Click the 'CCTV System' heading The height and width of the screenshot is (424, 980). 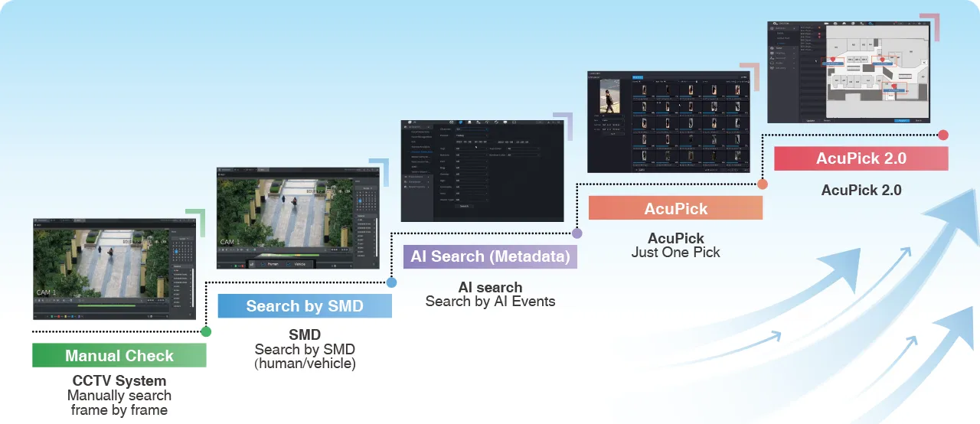tap(119, 380)
